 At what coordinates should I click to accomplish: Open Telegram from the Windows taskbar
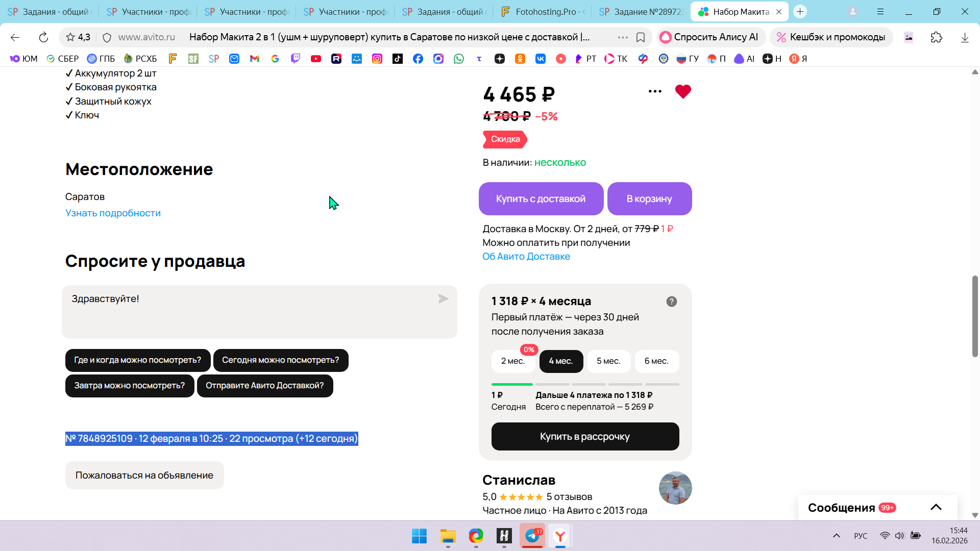pos(532,536)
